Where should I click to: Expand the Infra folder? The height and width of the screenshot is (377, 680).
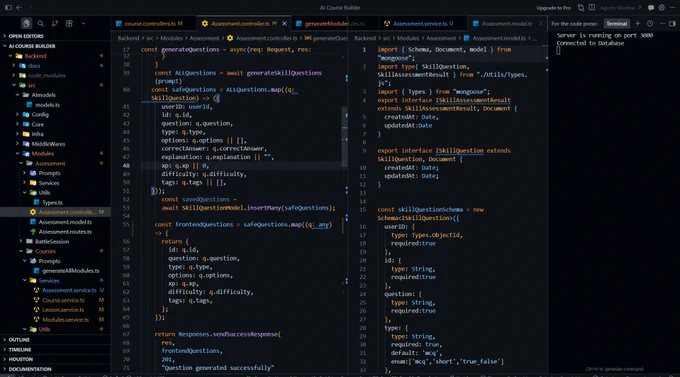coord(55,134)
